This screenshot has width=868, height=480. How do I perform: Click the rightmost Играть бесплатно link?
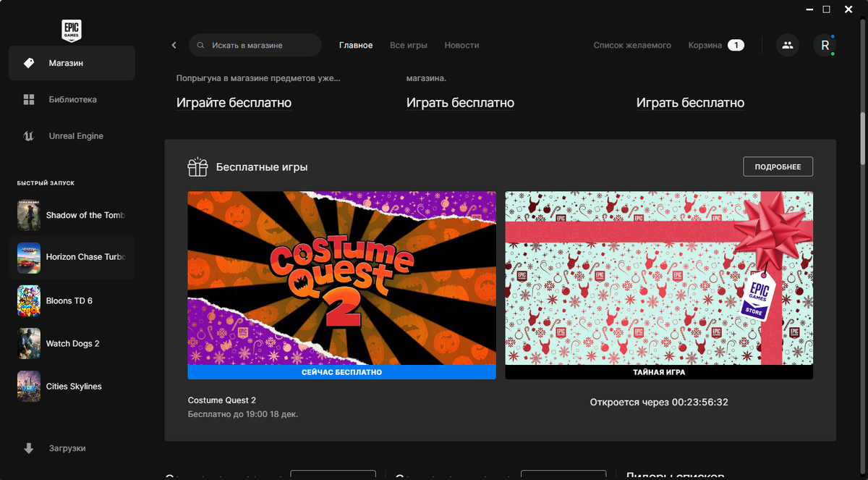690,103
